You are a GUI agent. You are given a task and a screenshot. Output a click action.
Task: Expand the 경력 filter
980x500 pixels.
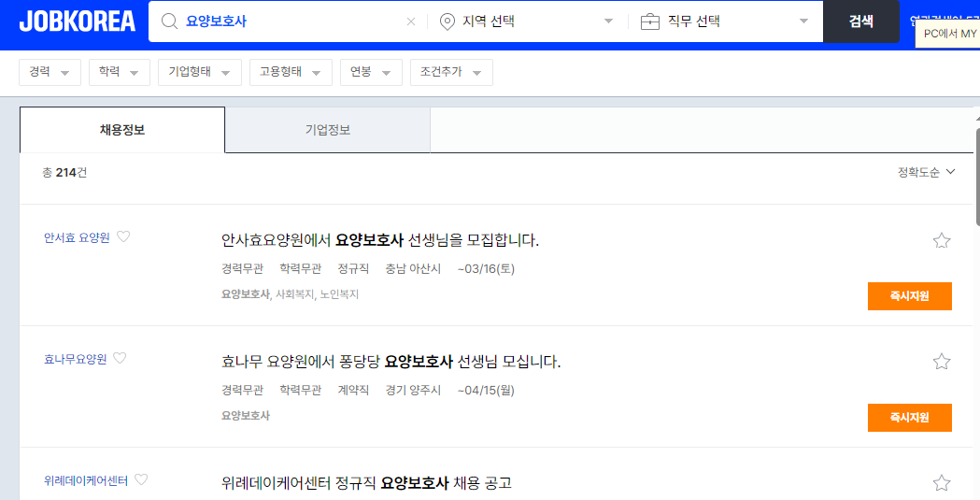[50, 72]
